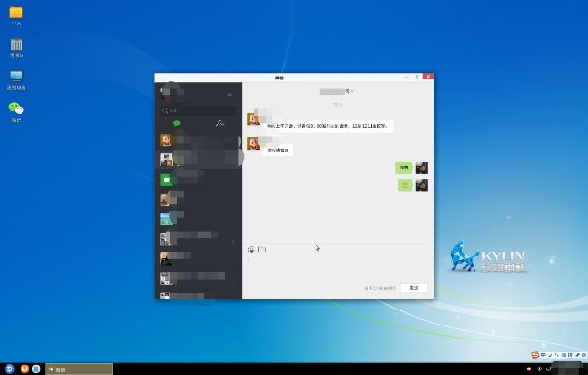Open the hamburger menu in WeChat sidebar
Screen dimensions: 588x375
pos(230,94)
